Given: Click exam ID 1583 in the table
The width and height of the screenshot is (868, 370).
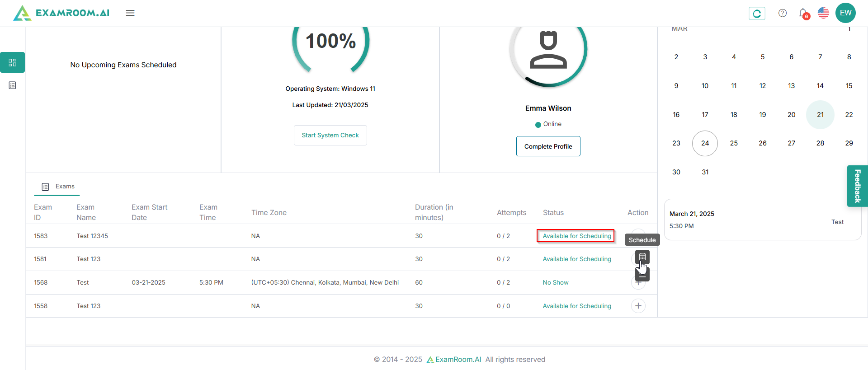Looking at the screenshot, I should point(41,236).
